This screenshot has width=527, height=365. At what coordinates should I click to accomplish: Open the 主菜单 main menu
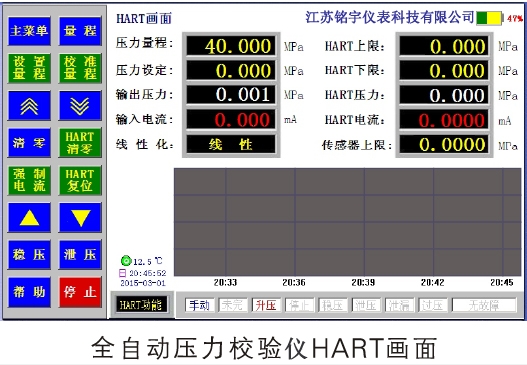click(x=30, y=31)
